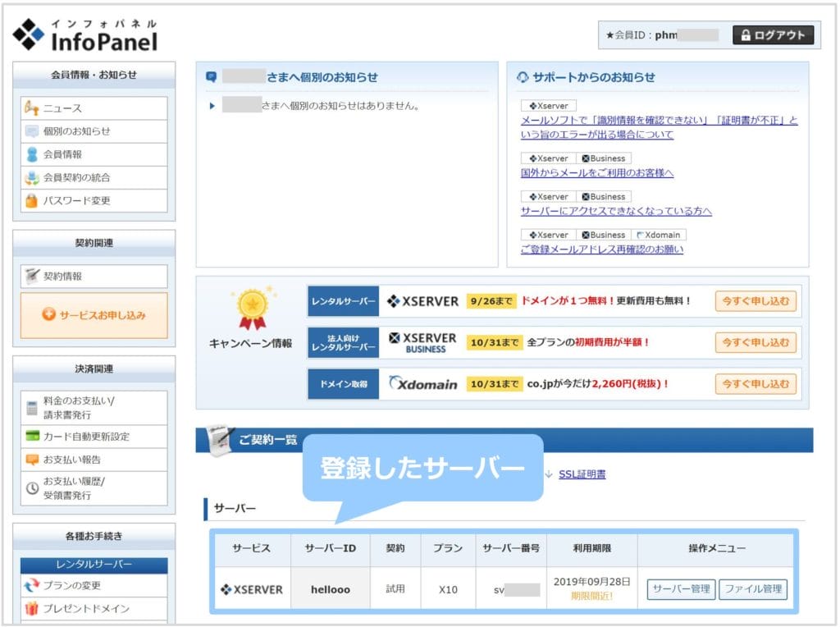Open プレゼントドメイン menu item

94,609
